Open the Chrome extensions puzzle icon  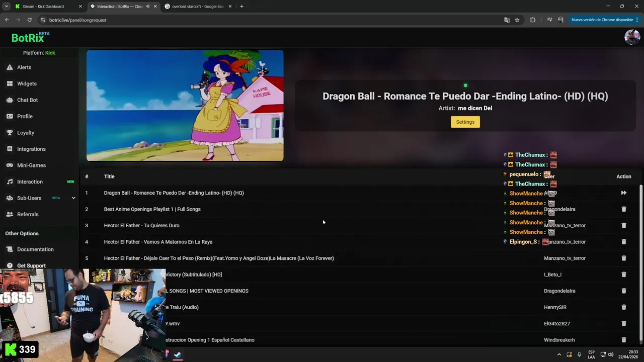tap(533, 20)
